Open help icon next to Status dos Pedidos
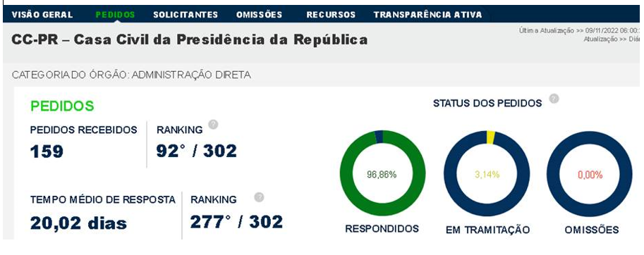Screen dimensions: 644x255 [x=554, y=99]
